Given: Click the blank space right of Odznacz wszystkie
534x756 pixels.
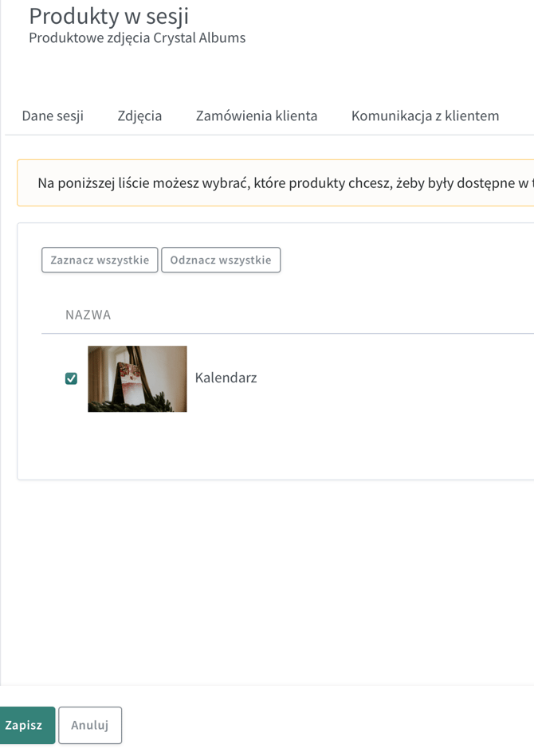Looking at the screenshot, I should click(x=399, y=260).
